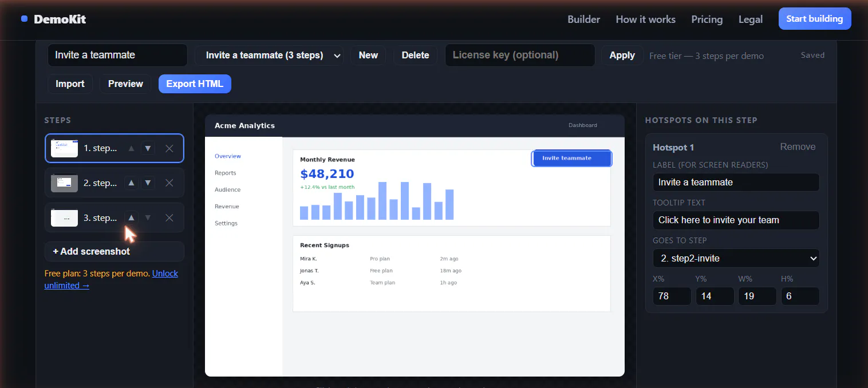Delete step 1 with its X icon
The width and height of the screenshot is (868, 388).
pos(169,148)
